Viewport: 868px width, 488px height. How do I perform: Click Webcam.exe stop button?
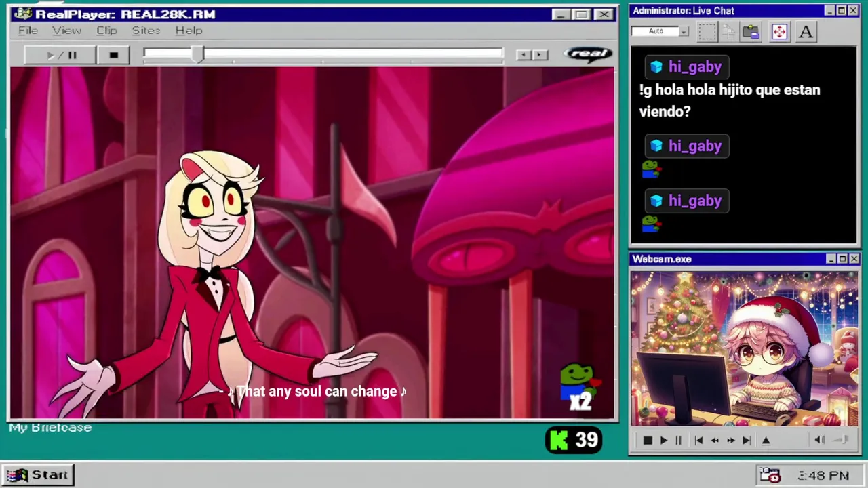(648, 441)
